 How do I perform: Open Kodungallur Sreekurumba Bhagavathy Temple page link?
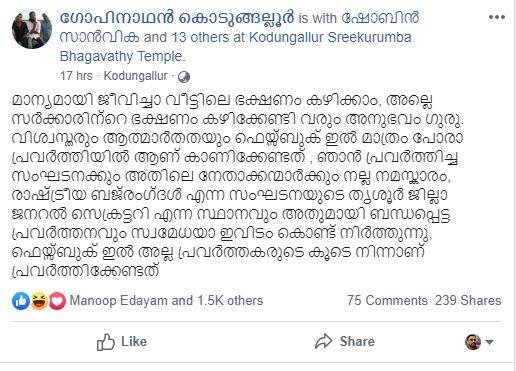tap(235, 47)
